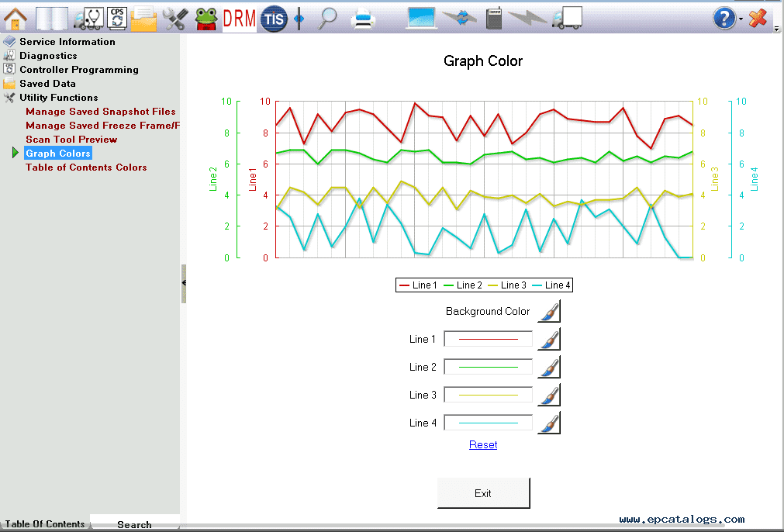The width and height of the screenshot is (784, 532).
Task: Launch the TIS round icon
Action: pyautogui.click(x=274, y=19)
